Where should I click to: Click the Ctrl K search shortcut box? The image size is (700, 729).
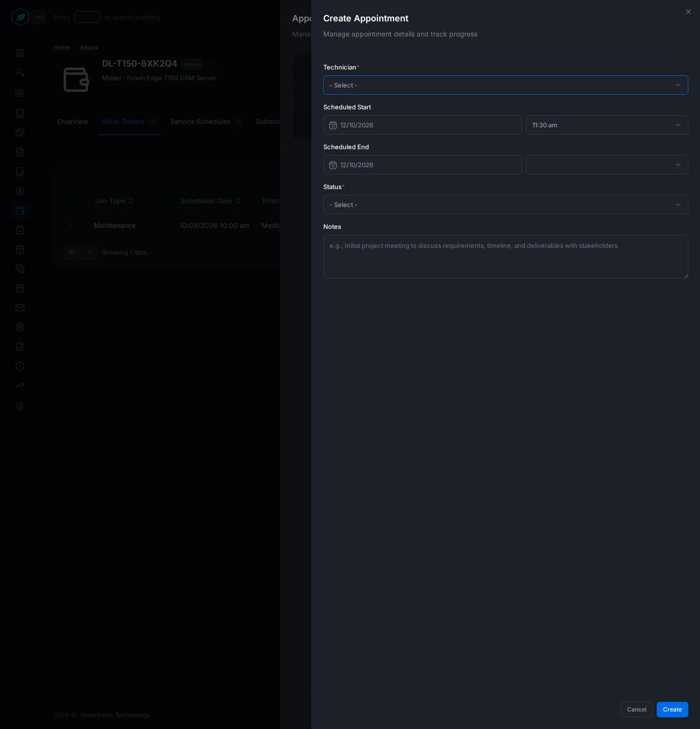pyautogui.click(x=87, y=17)
